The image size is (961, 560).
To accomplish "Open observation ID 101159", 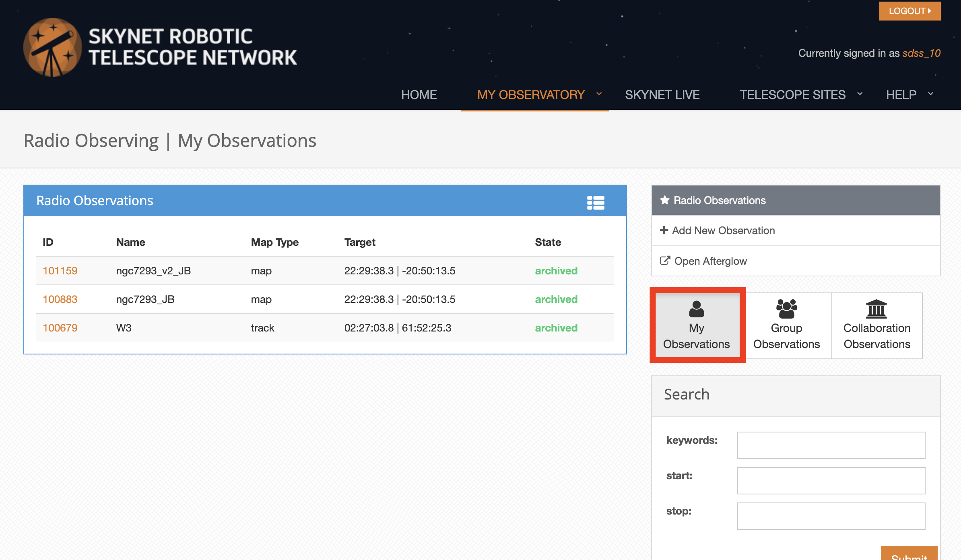I will [60, 271].
